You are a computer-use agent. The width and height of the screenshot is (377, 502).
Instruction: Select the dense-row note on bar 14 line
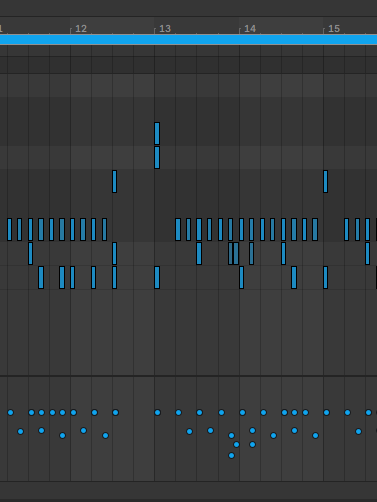[242, 229]
